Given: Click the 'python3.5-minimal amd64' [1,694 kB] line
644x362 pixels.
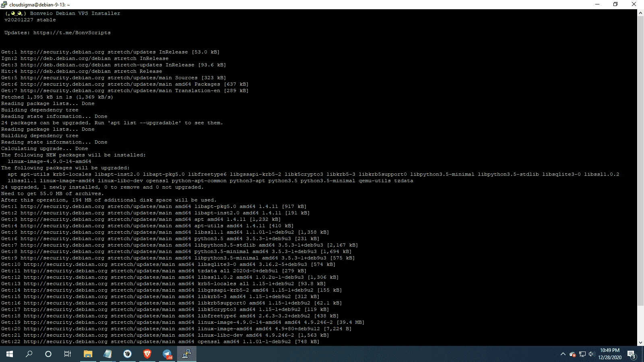Looking at the screenshot, I should point(176,251).
